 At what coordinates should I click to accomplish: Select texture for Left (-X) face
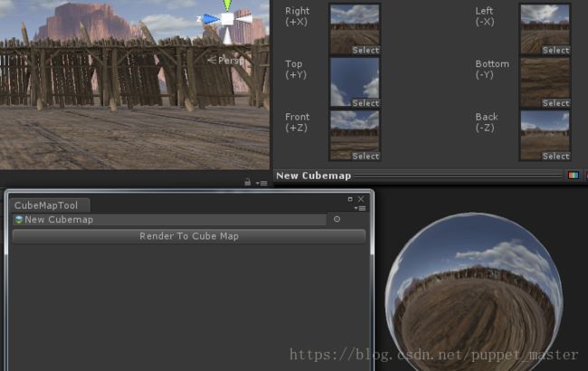pos(555,51)
